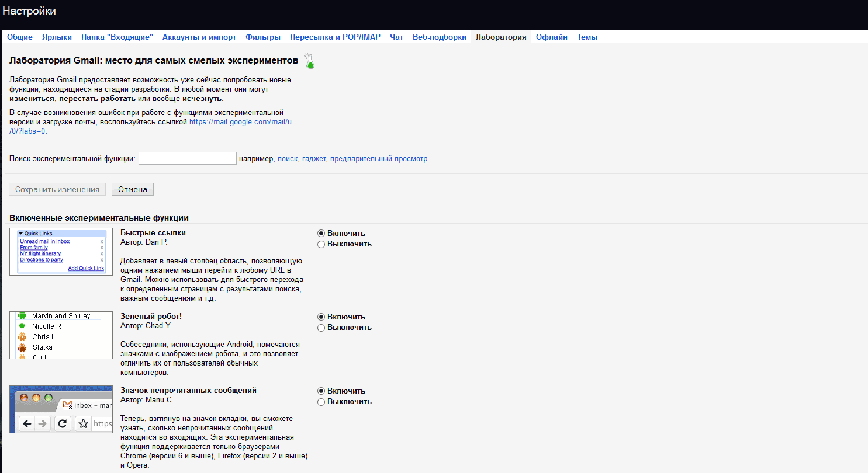Select Выключить for Зеленый робот
Viewport: 868px width, 473px height.
(321, 328)
